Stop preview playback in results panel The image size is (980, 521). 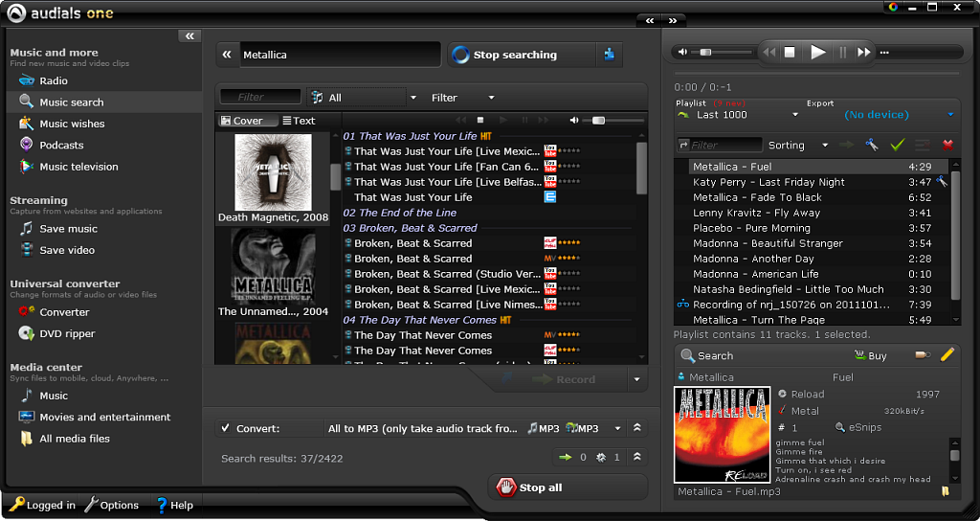click(480, 120)
